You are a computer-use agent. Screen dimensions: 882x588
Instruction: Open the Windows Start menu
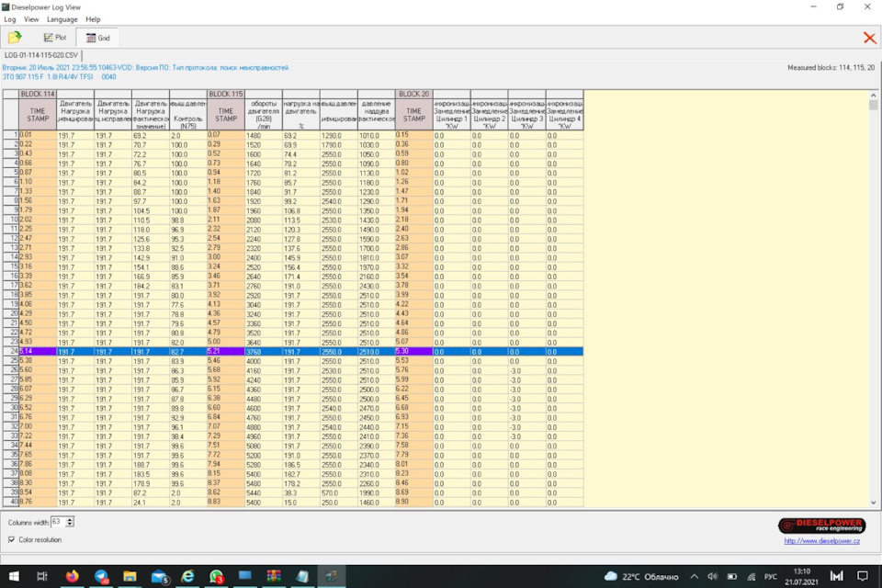pyautogui.click(x=13, y=576)
